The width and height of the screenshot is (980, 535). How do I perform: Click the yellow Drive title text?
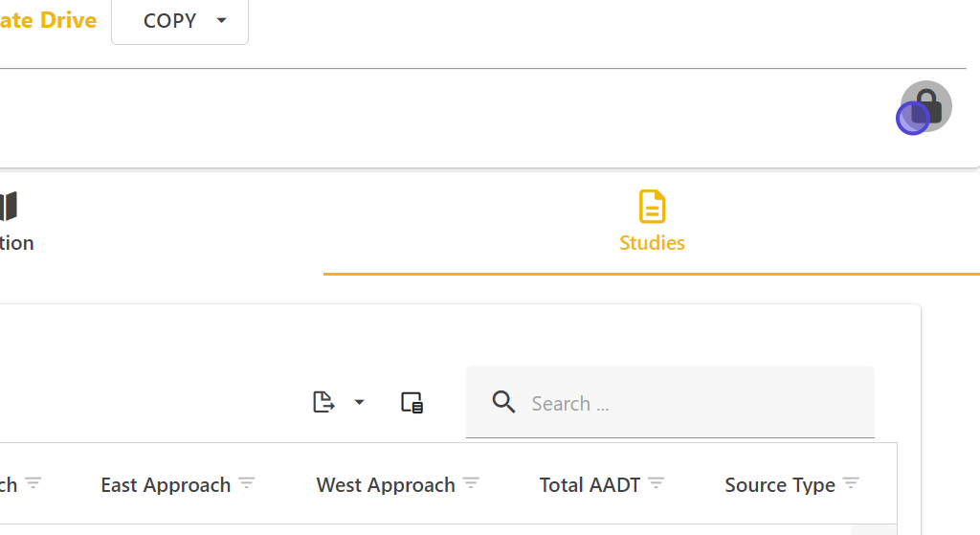(48, 21)
